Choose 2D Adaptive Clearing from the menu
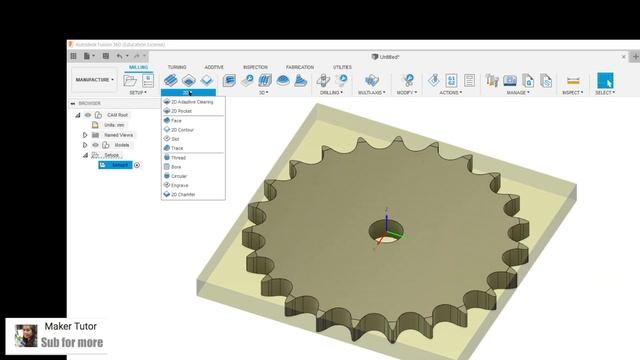The width and height of the screenshot is (640, 360). tap(193, 102)
